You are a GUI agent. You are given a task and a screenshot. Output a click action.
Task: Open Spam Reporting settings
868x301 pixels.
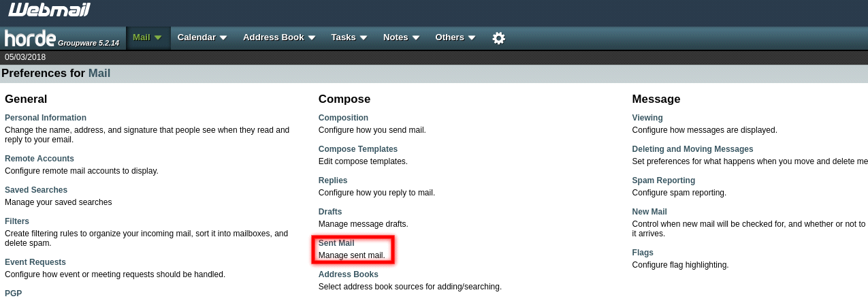[664, 180]
